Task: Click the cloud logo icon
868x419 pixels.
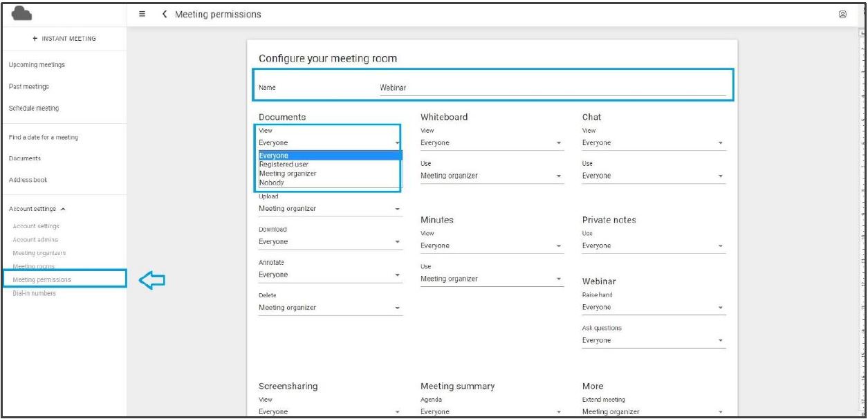Action: click(x=23, y=14)
